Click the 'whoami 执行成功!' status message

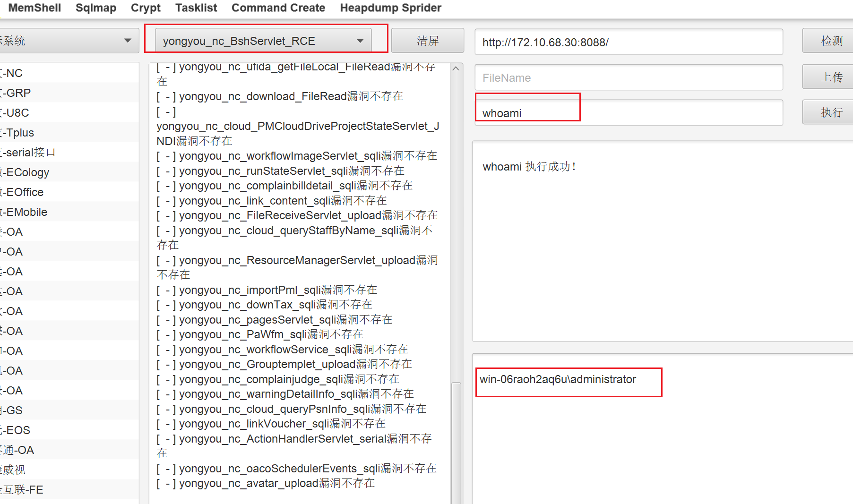point(529,167)
